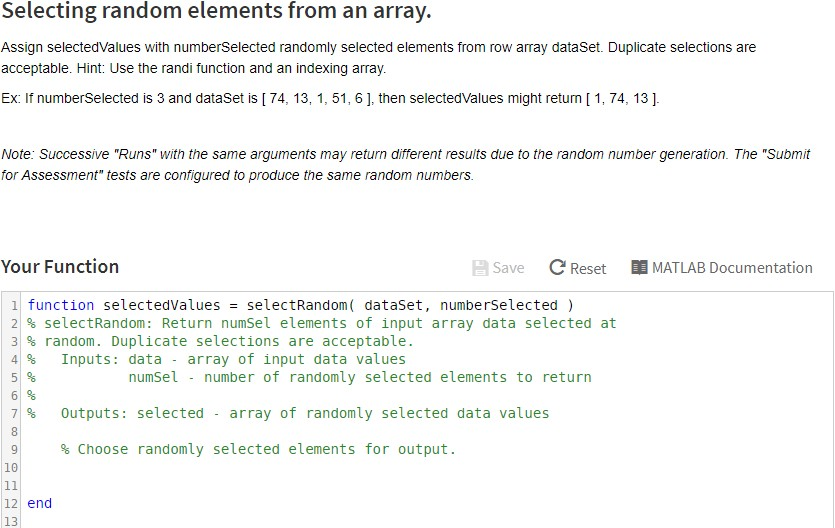
Task: Click the 'end' keyword on line 12
Action: tap(40, 503)
